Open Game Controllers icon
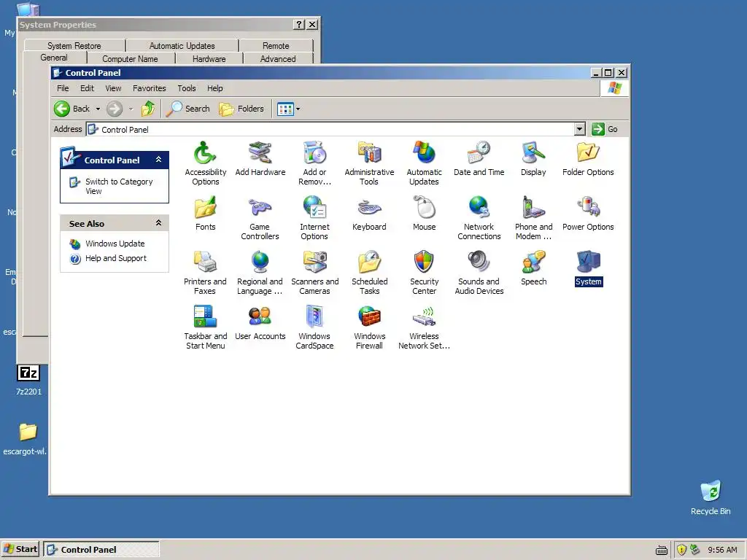This screenshot has height=560, width=747. pyautogui.click(x=260, y=217)
